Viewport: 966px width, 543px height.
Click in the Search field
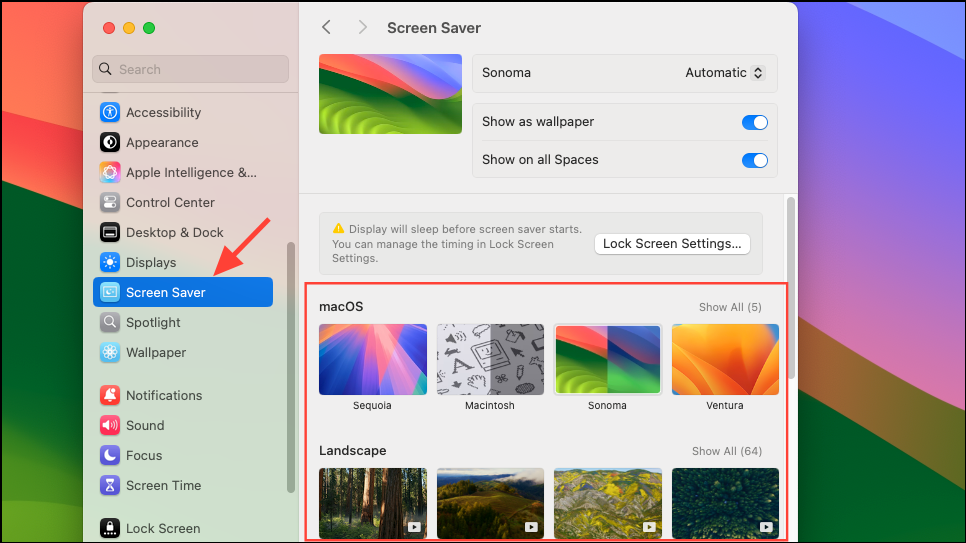[190, 69]
